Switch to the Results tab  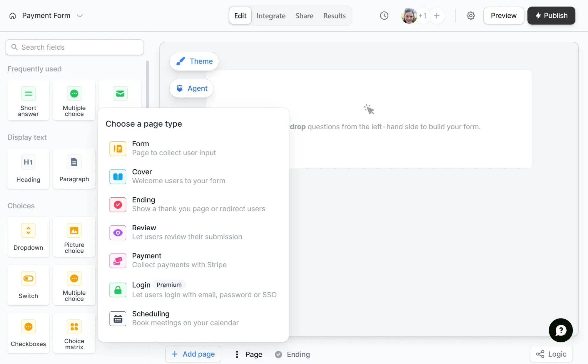[x=334, y=16]
